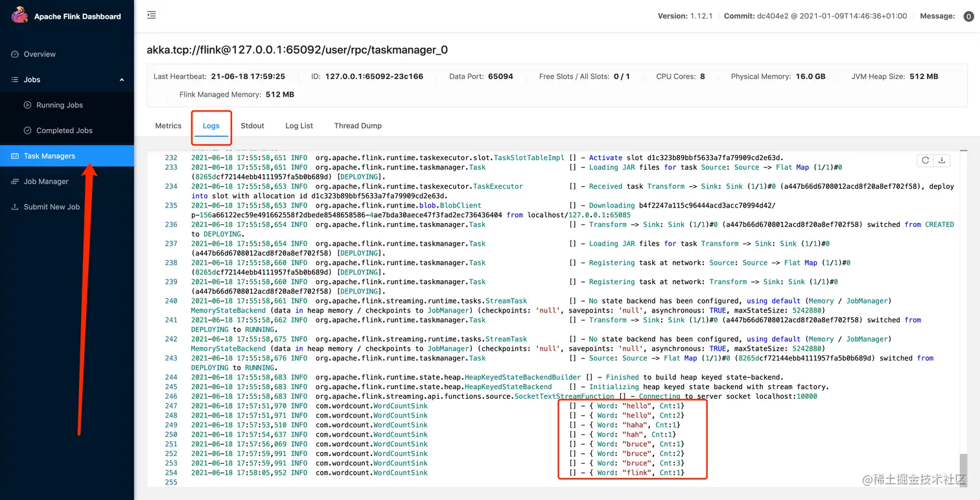Click log line number 240
This screenshot has height=500, width=980.
point(171,301)
